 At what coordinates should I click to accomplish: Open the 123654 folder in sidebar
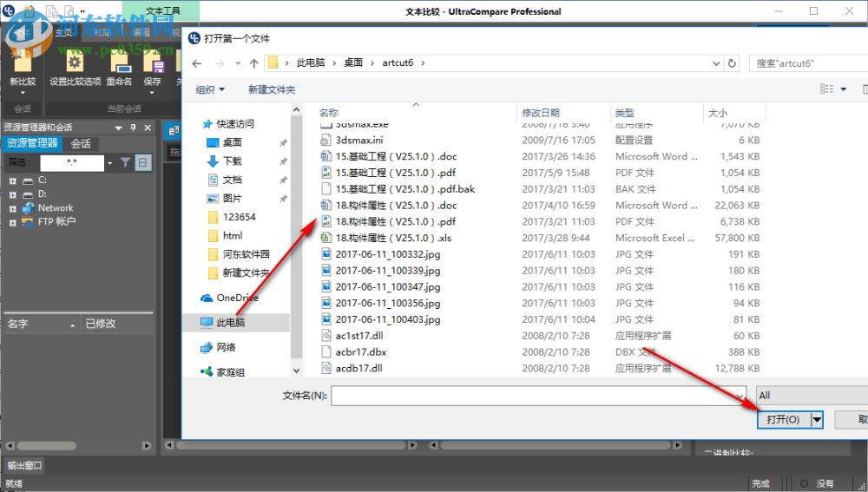tap(232, 217)
